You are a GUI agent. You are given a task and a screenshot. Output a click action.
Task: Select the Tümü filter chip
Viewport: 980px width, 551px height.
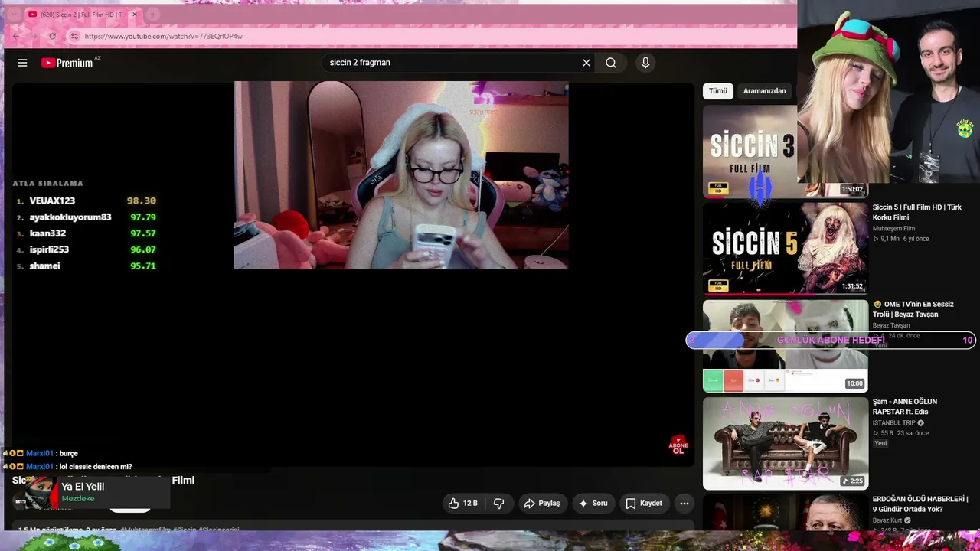click(718, 91)
